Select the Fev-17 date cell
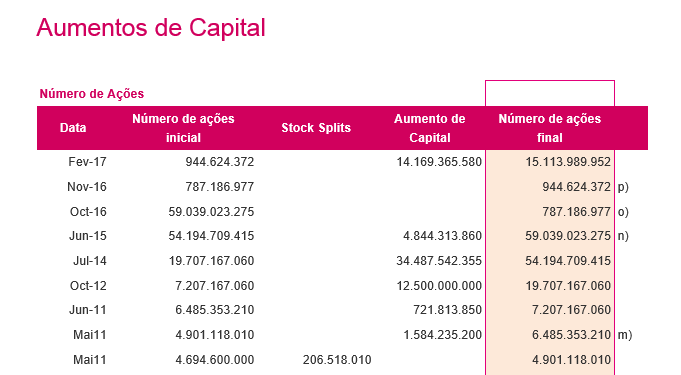The height and width of the screenshot is (375, 681). (x=87, y=162)
